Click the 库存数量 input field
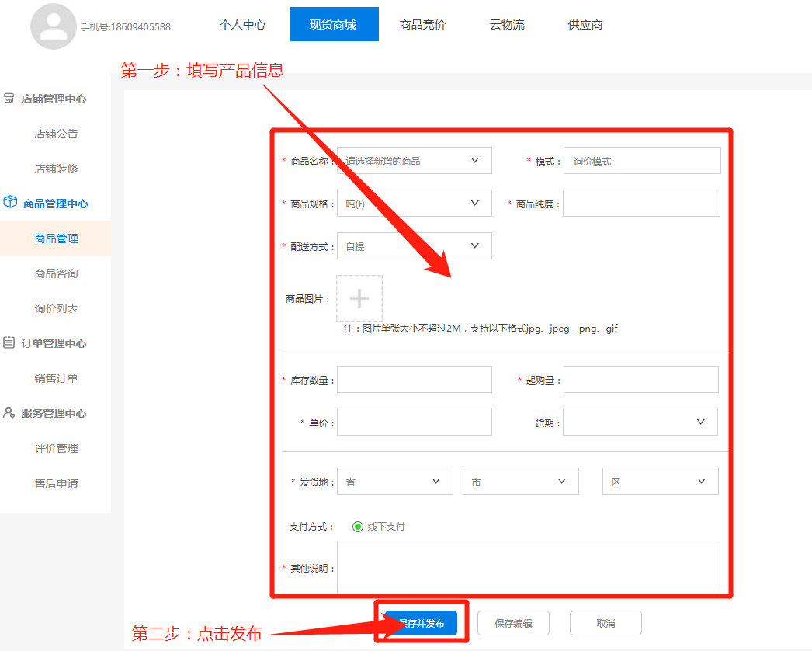812x651 pixels. coord(415,379)
